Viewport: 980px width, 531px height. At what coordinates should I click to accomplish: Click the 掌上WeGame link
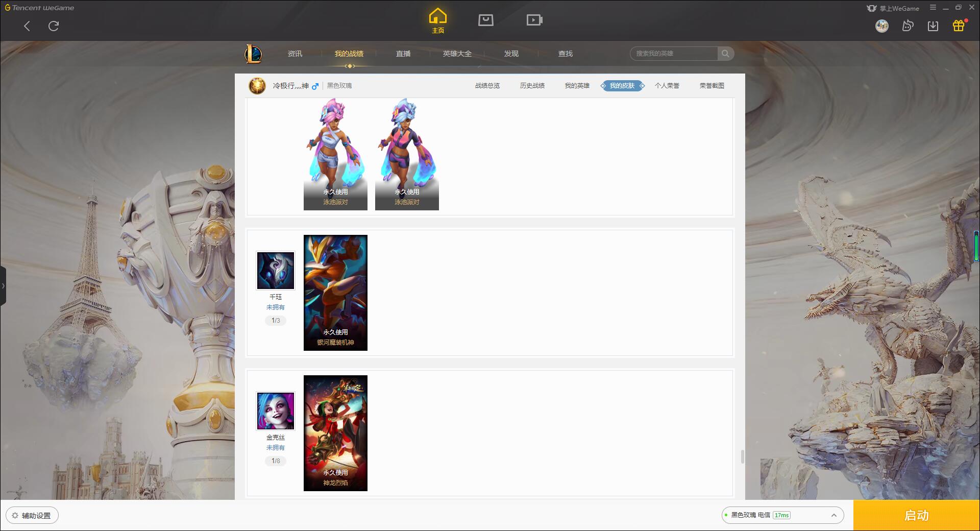coord(893,8)
